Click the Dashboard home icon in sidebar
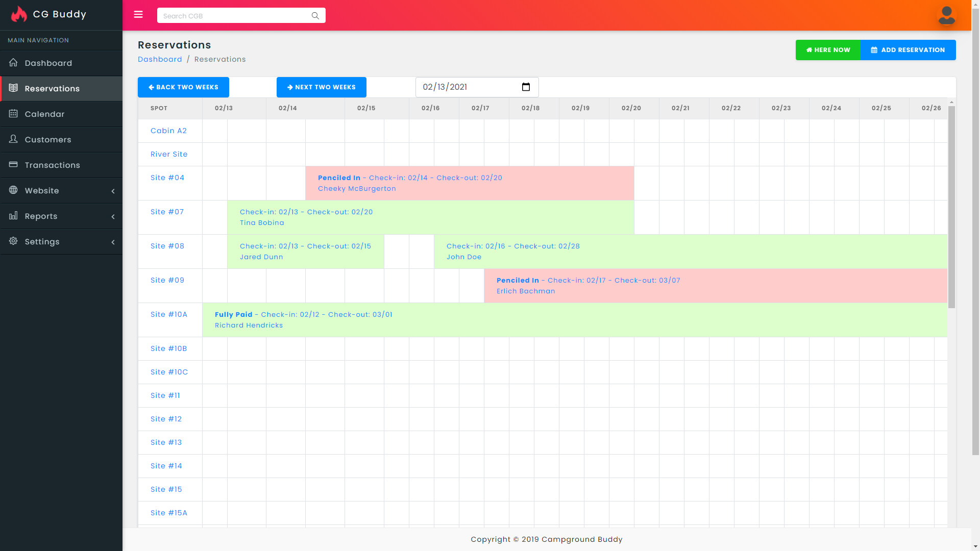Viewport: 980px width, 551px height. click(13, 63)
